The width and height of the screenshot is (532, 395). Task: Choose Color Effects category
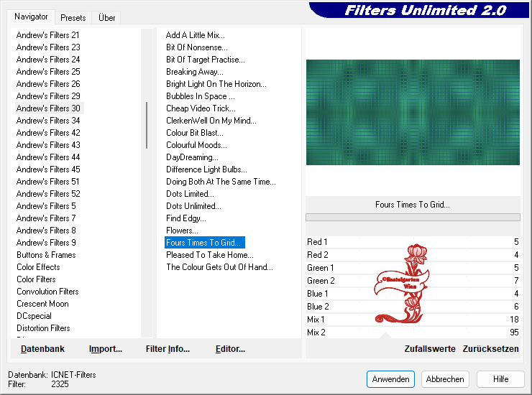[x=38, y=267]
